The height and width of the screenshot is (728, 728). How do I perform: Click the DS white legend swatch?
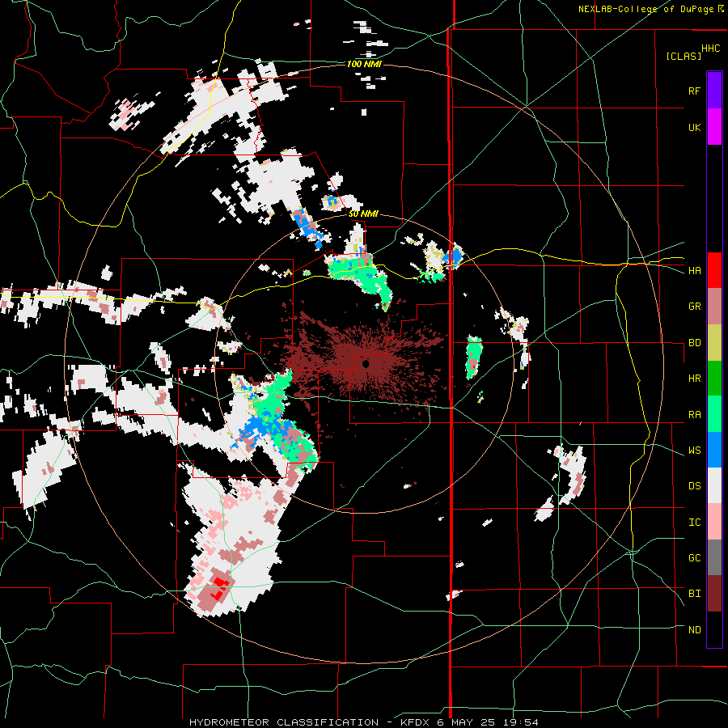[x=714, y=485]
